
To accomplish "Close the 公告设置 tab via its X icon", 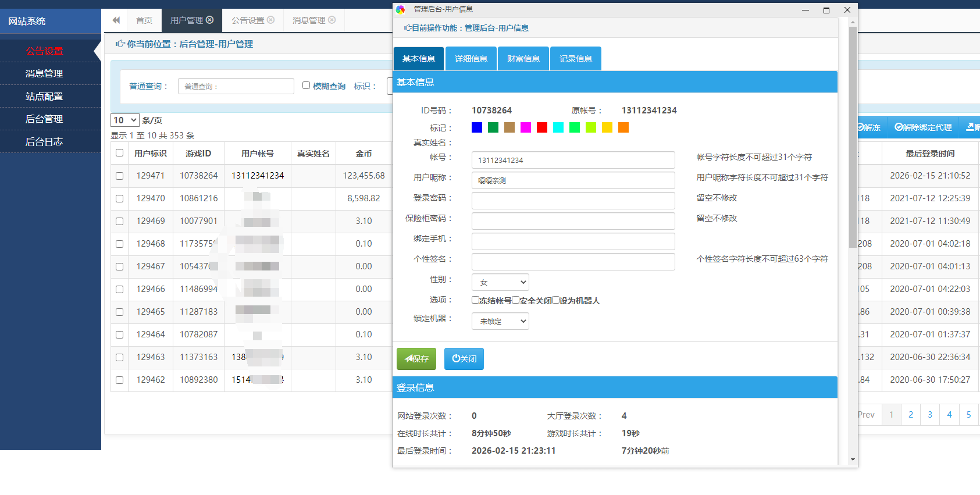I will coord(270,20).
